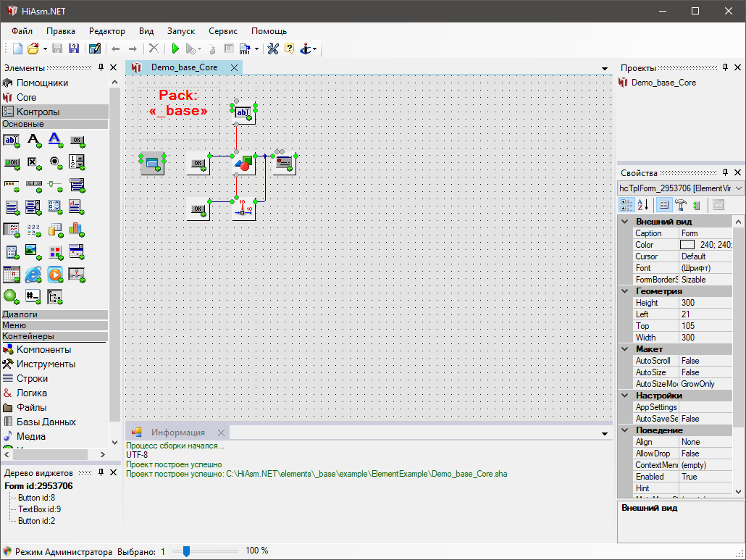The image size is (746, 560).
Task: Pick the media player element in palette
Action: [x=55, y=274]
